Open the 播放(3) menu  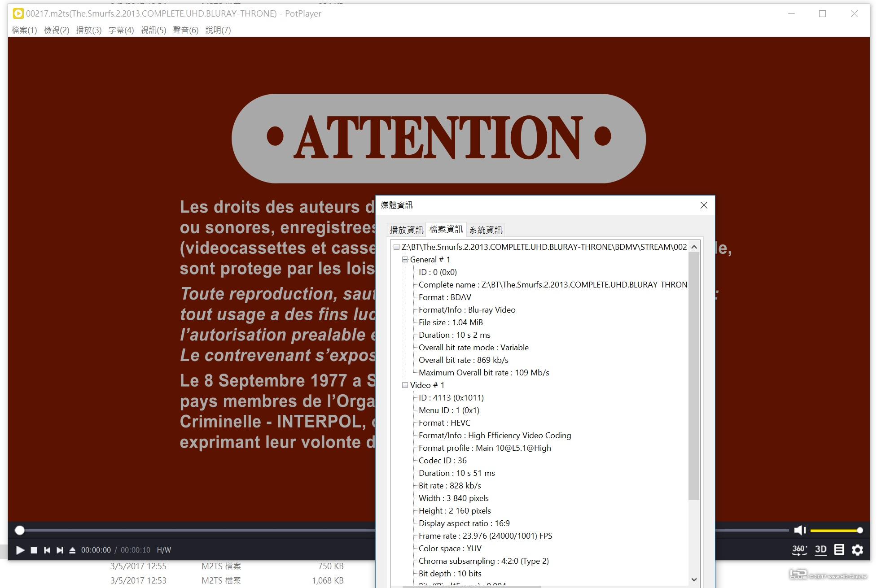pyautogui.click(x=89, y=30)
